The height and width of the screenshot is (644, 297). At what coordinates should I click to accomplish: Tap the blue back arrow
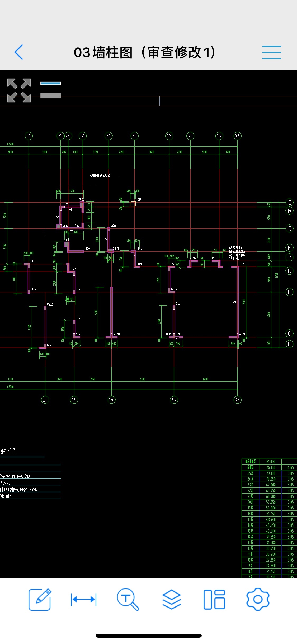(19, 52)
